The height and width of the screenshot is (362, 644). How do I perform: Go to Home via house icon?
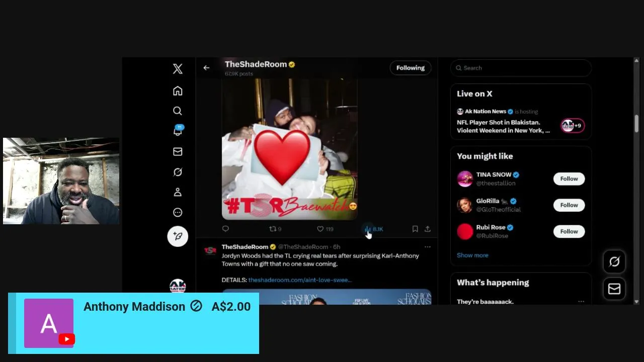coord(178,91)
